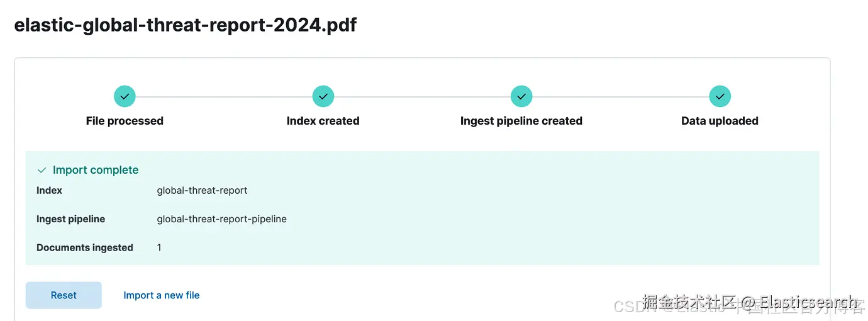Image resolution: width=868 pixels, height=321 pixels.
Task: Click the Documents ingested field label
Action: [85, 247]
